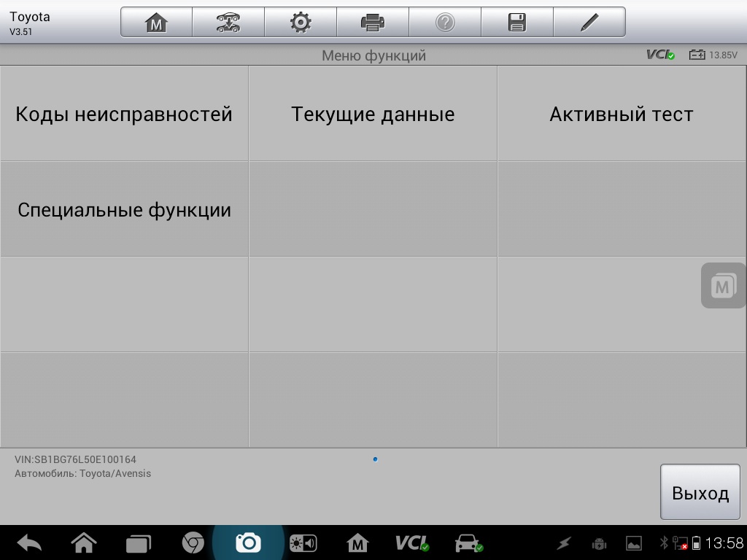Viewport: 747px width, 560px height.
Task: Open settings gear in top toolbar
Action: 300,23
